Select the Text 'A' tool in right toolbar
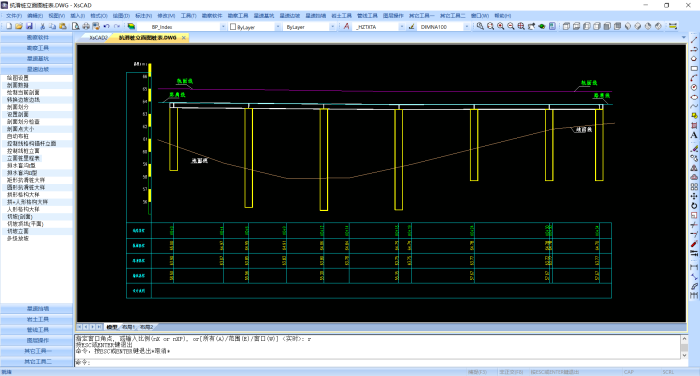The height and width of the screenshot is (376, 700). click(x=694, y=135)
